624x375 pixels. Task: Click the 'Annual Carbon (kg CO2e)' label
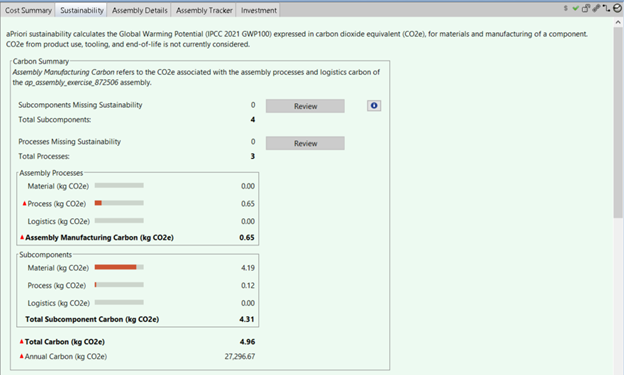click(66, 356)
